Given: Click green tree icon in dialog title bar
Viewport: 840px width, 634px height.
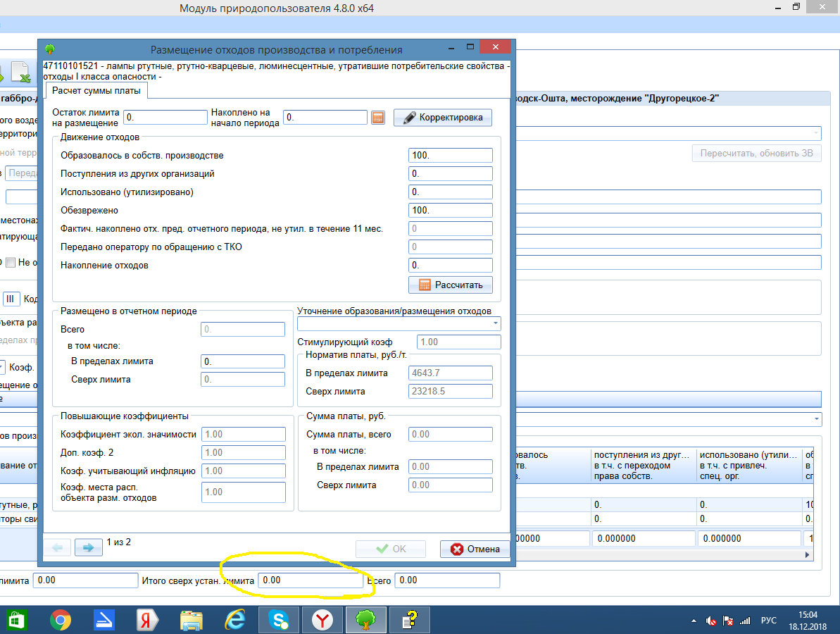Looking at the screenshot, I should click(50, 49).
